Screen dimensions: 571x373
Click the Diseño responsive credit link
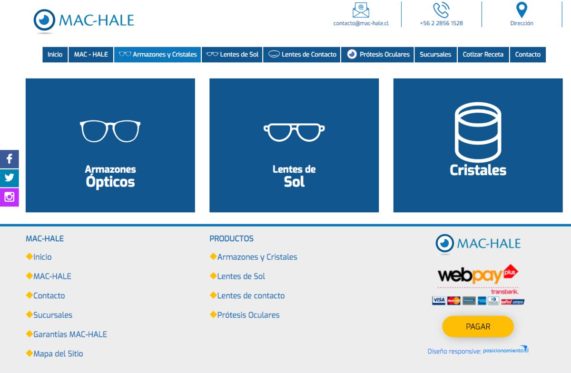478,350
